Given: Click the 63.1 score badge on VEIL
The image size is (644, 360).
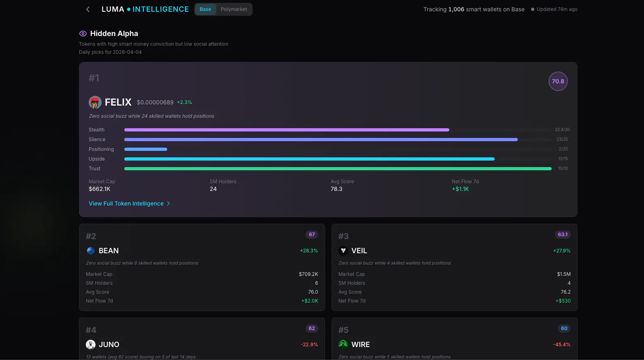Looking at the screenshot, I should 563,235.
